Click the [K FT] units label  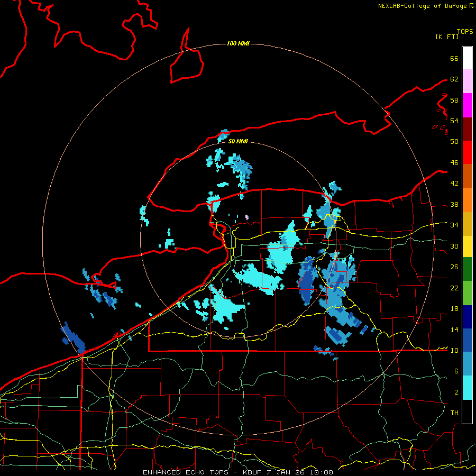click(447, 36)
